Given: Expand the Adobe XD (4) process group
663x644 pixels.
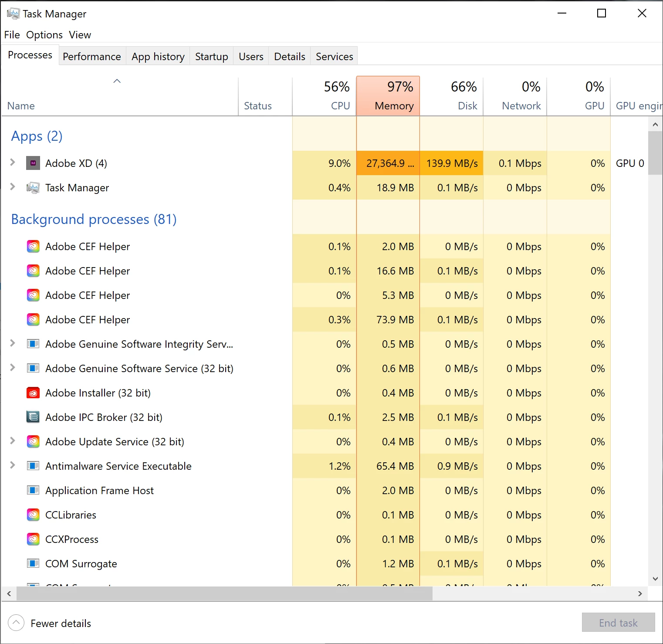Looking at the screenshot, I should (13, 163).
